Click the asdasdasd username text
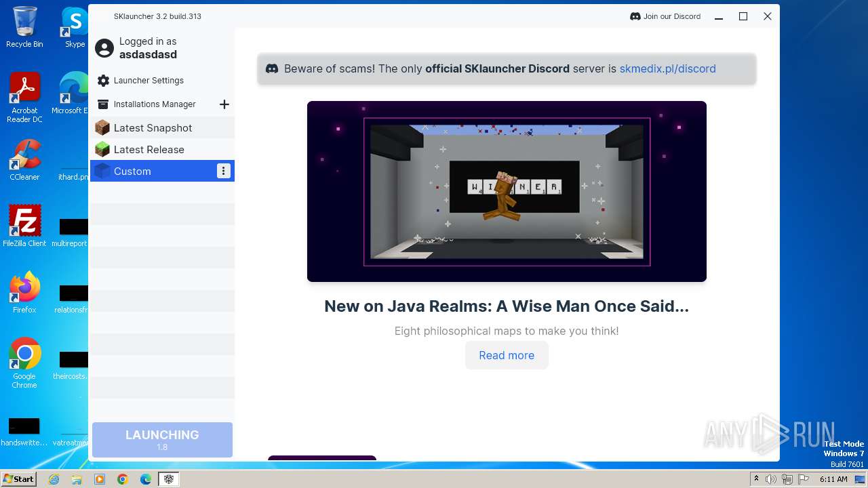 click(x=148, y=55)
